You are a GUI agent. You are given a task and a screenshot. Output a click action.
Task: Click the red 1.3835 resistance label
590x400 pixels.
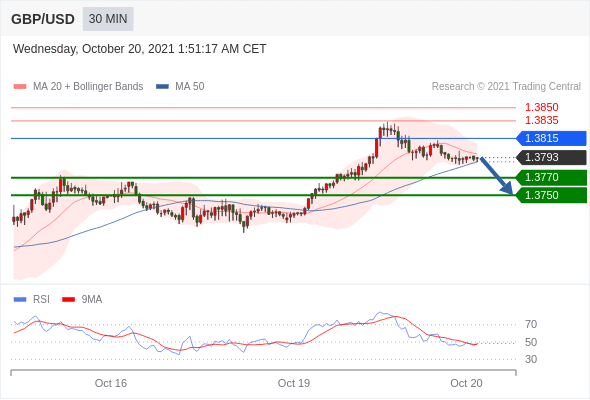tap(541, 120)
